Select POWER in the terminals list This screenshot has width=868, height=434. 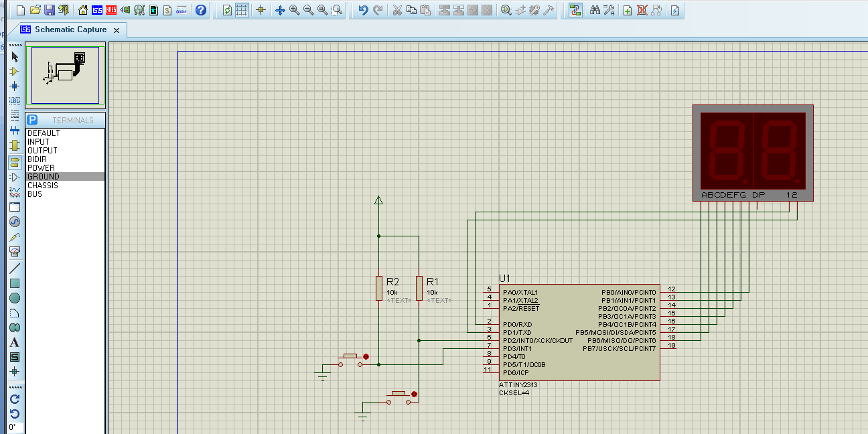(x=42, y=168)
